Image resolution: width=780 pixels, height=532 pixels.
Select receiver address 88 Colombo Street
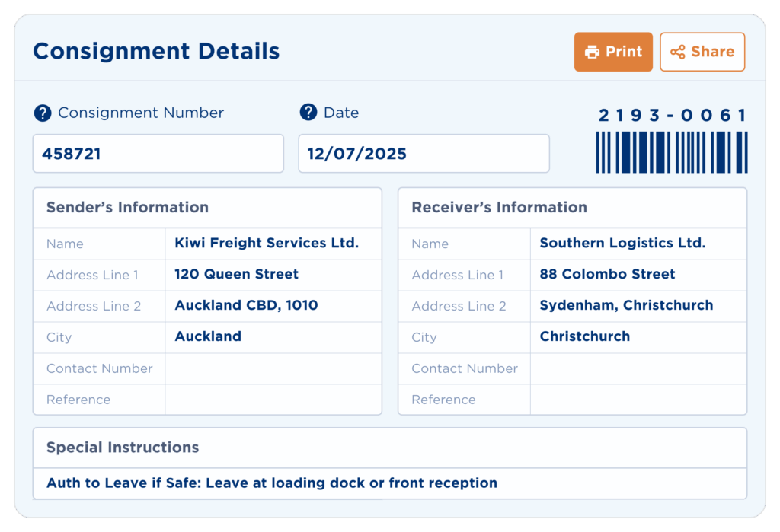607,274
